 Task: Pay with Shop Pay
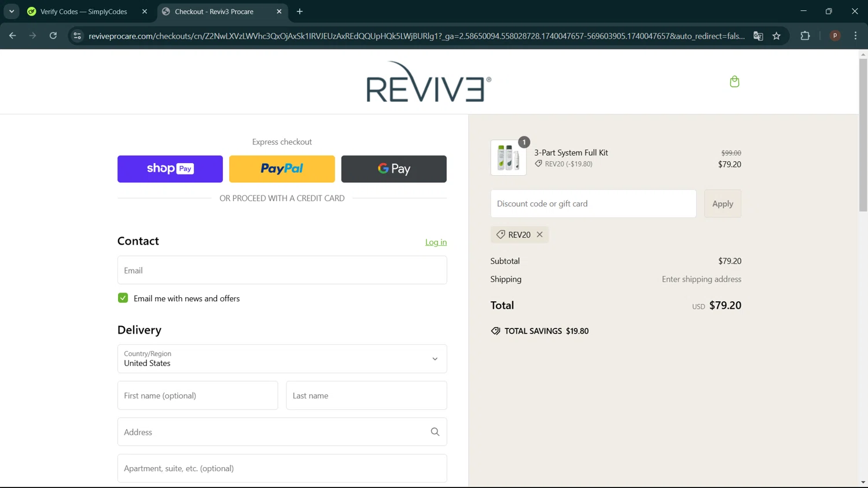click(x=170, y=169)
